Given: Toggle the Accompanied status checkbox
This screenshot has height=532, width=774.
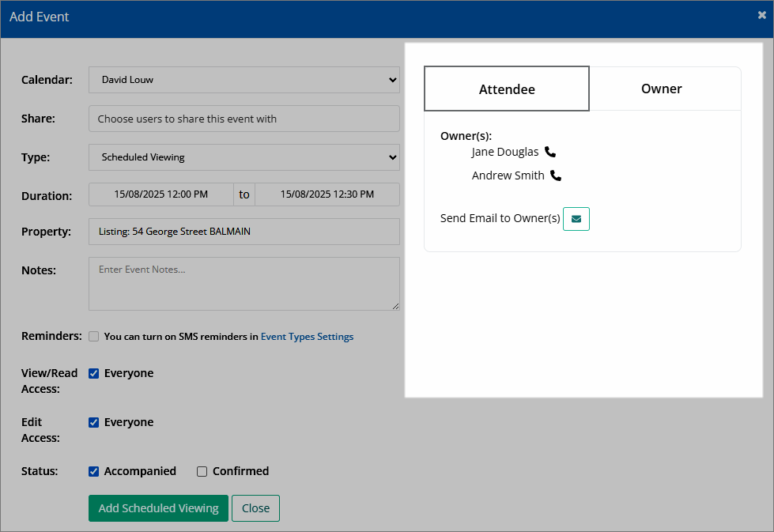Looking at the screenshot, I should pyautogui.click(x=94, y=471).
